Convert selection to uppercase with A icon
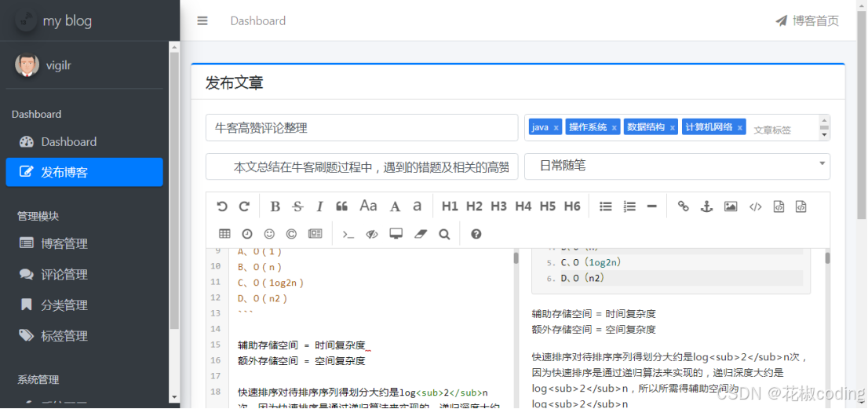This screenshot has width=868, height=409. pos(395,206)
